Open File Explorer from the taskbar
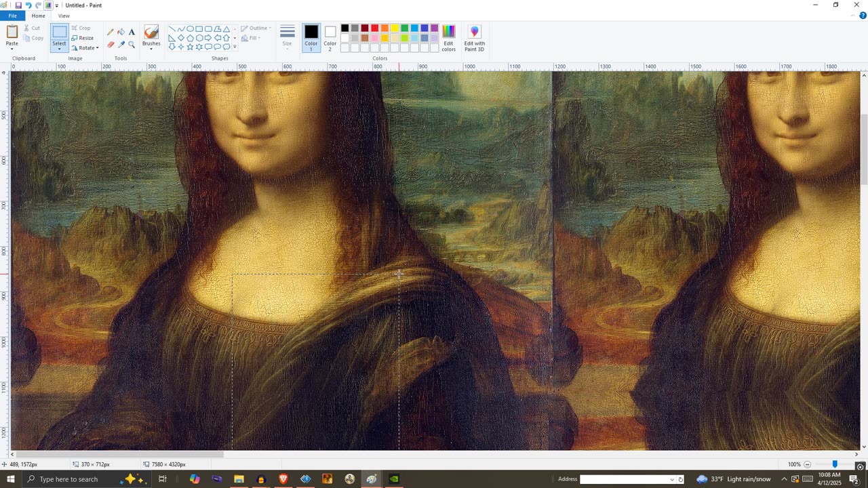868x488 pixels. coord(239,479)
